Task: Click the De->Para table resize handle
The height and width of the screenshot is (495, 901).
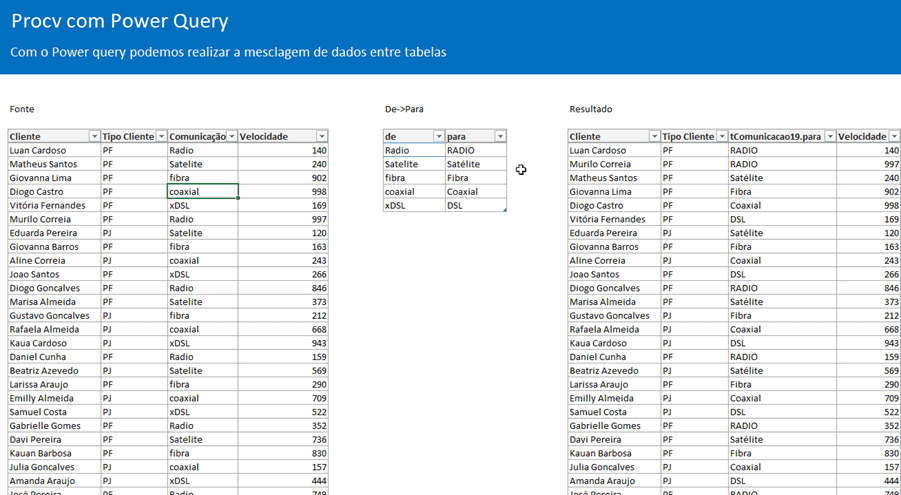Action: [x=505, y=210]
